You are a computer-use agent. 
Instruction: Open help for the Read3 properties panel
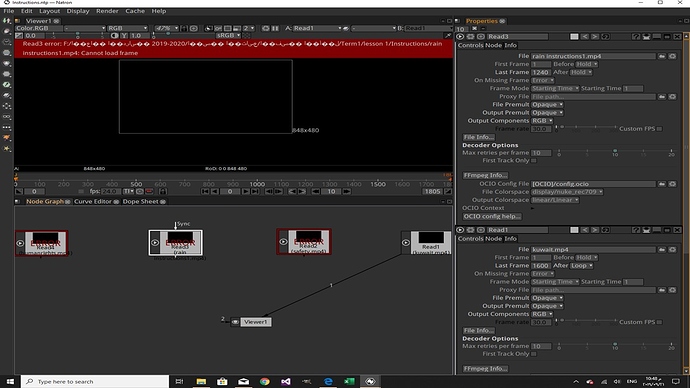(636, 37)
